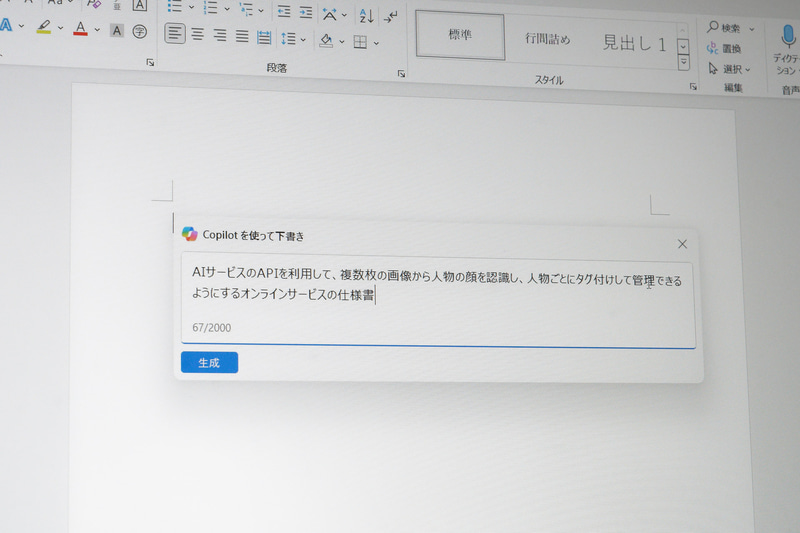The image size is (800, 533).
Task: Click the line spacing icon
Action: click(288, 38)
